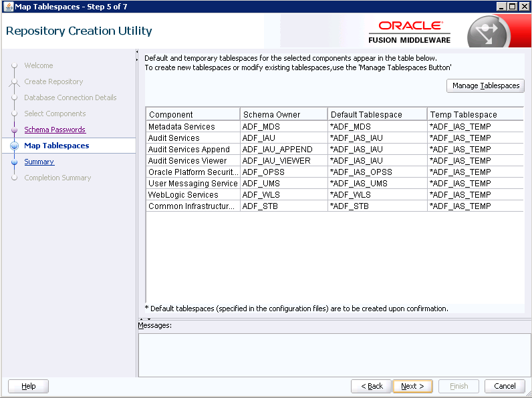Open Help for this wizard step
532x398 pixels.
(x=28, y=386)
